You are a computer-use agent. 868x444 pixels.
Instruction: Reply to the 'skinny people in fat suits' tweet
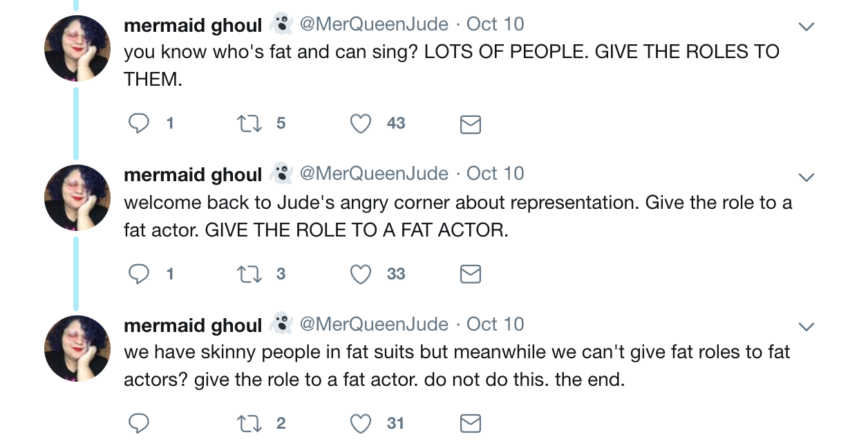tap(140, 423)
